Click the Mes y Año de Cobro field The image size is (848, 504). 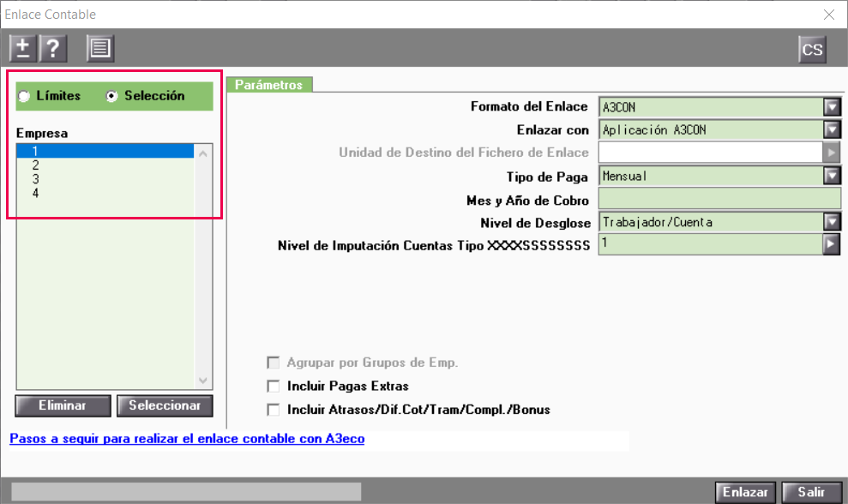[719, 199]
